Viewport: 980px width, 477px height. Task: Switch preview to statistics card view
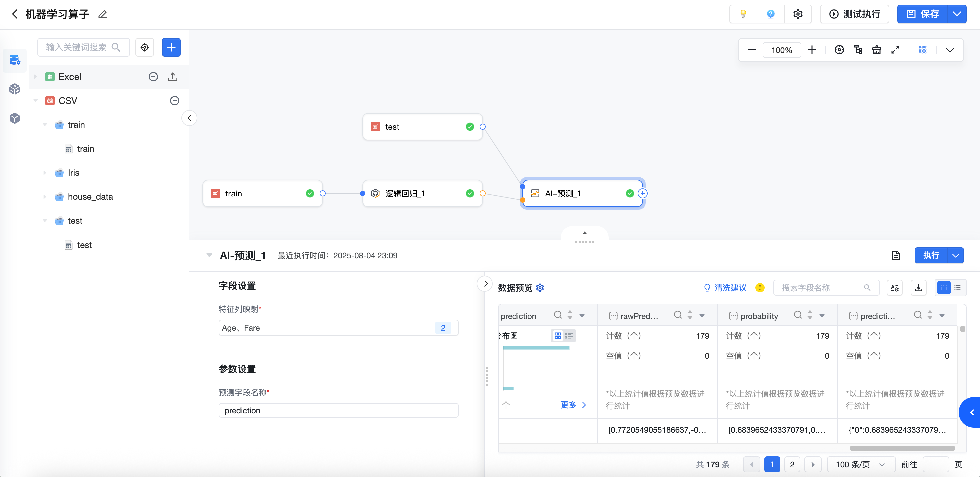tap(944, 288)
